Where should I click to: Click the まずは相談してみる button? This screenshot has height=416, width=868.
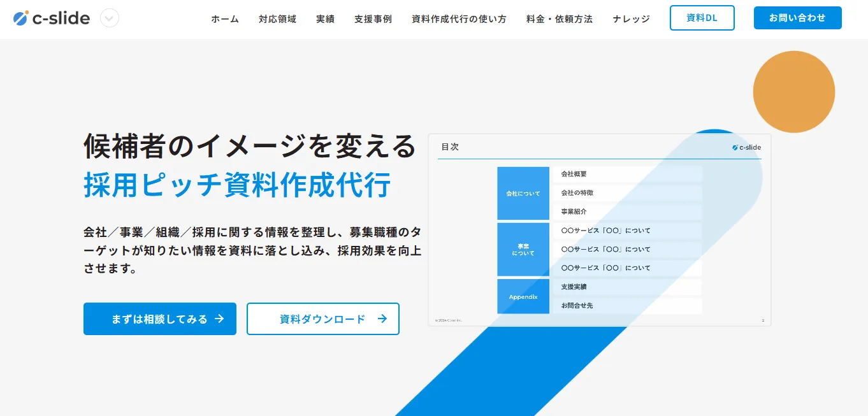coord(159,319)
